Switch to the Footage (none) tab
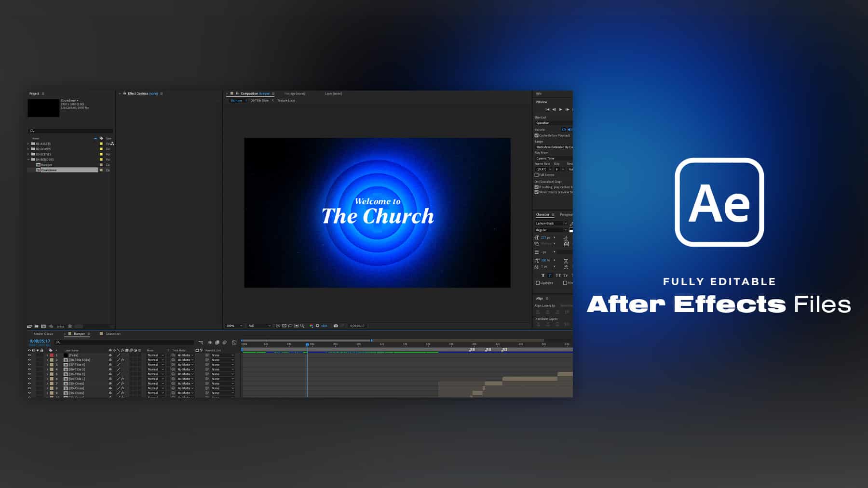 (295, 93)
